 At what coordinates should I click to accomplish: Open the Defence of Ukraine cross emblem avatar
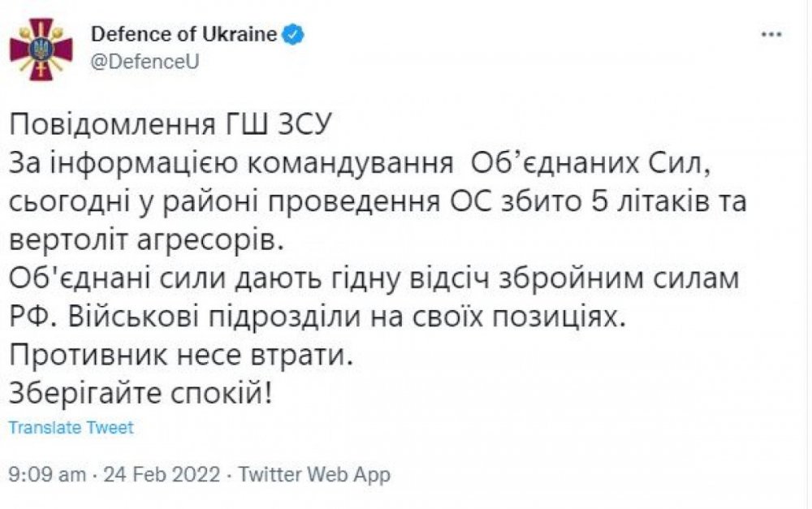(41, 49)
